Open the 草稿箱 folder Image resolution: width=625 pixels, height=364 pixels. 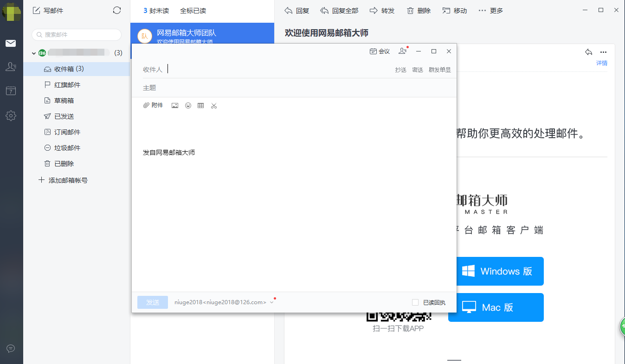pyautogui.click(x=64, y=101)
